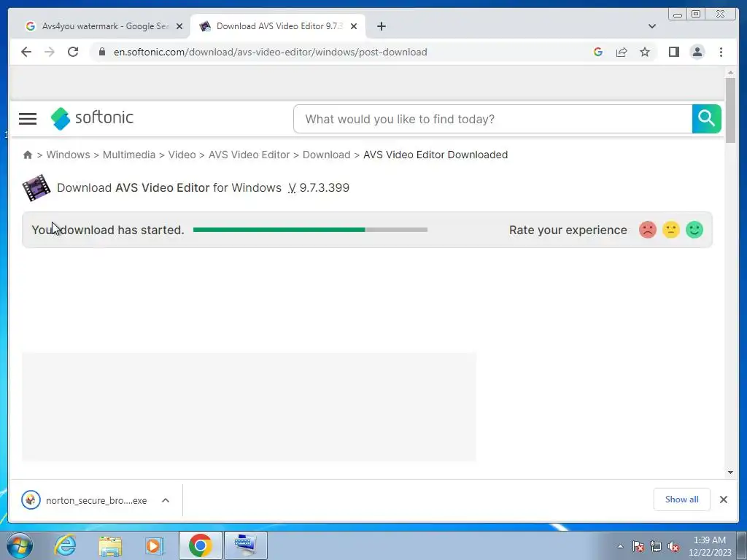Image resolution: width=747 pixels, height=560 pixels.
Task: Open Google search icon in address bar
Action: click(x=598, y=52)
